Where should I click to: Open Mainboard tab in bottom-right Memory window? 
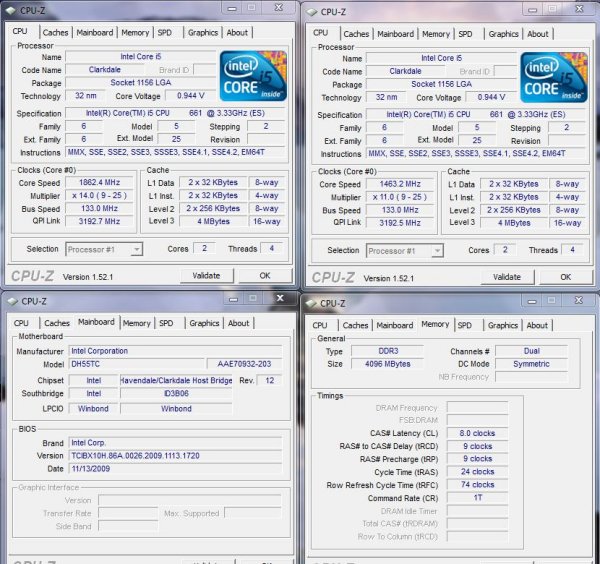coord(395,325)
